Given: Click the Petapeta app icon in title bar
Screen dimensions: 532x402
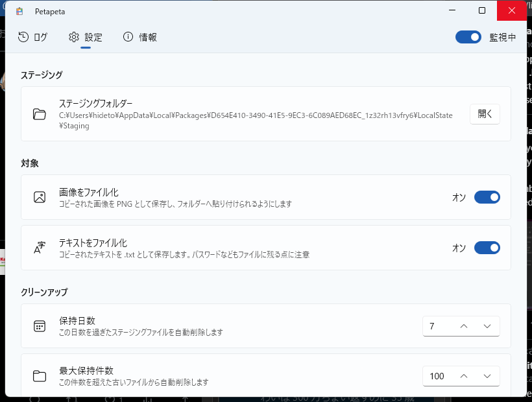Looking at the screenshot, I should (19, 11).
